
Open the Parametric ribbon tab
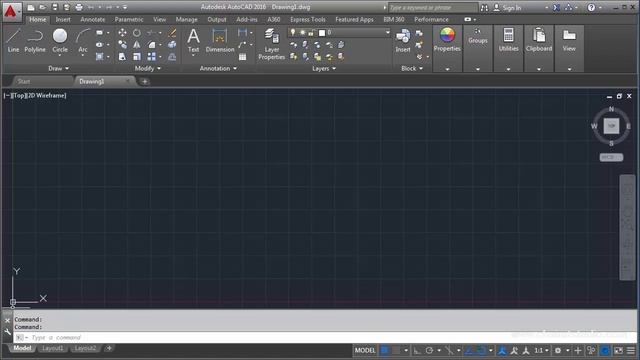point(129,19)
